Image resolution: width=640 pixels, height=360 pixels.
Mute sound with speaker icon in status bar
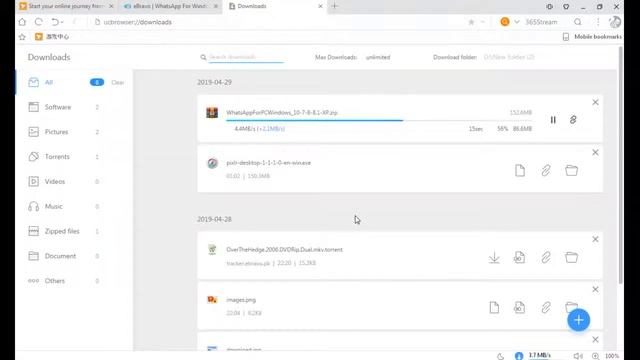point(578,356)
